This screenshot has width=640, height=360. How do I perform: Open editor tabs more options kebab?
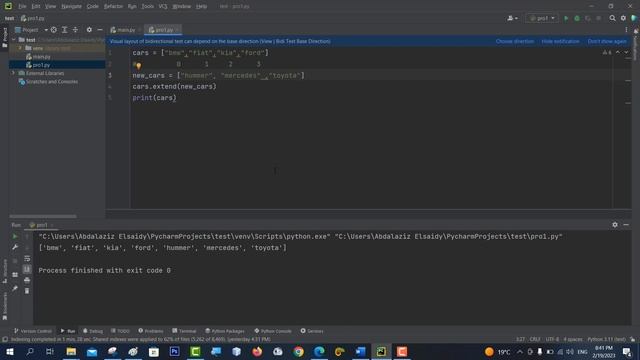click(x=626, y=30)
